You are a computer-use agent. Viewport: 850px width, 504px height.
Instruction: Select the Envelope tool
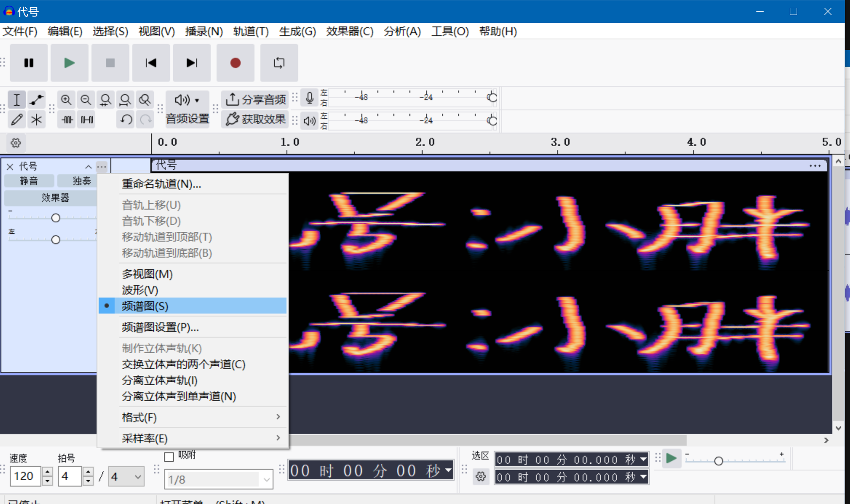(x=36, y=100)
